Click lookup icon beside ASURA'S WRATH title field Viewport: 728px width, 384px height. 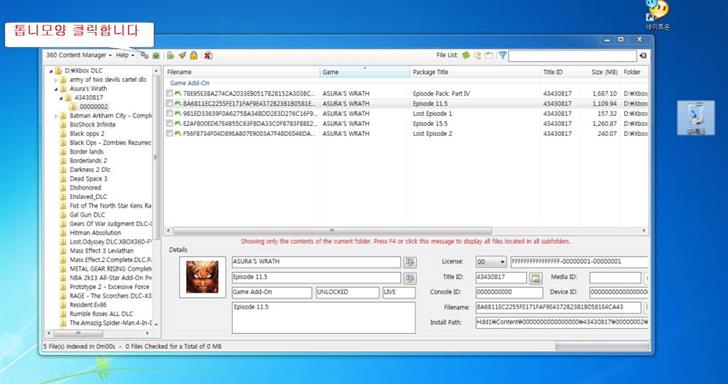click(x=410, y=262)
